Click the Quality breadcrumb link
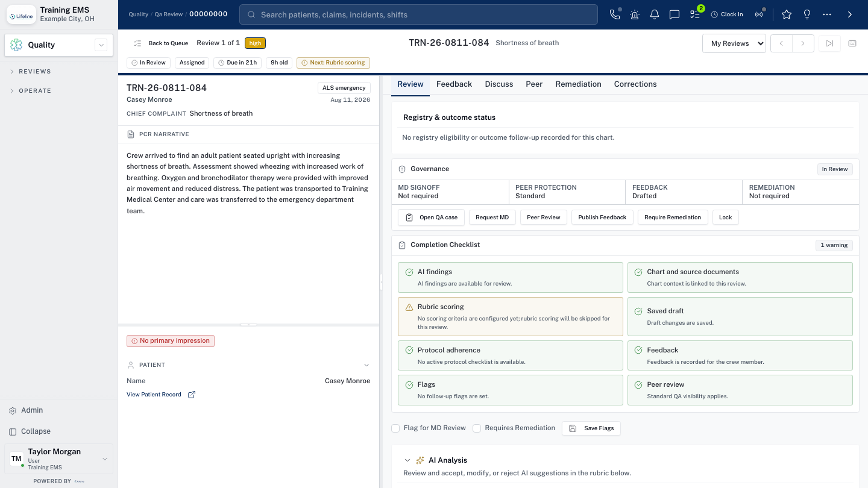 pos(139,14)
